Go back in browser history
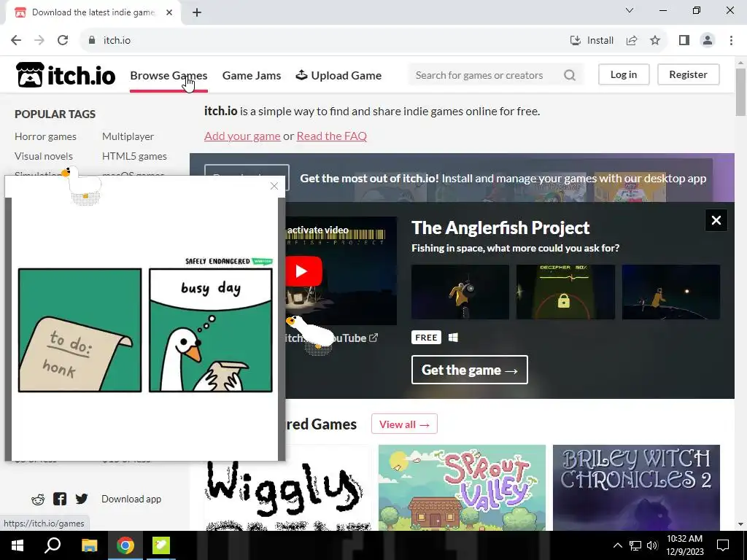The width and height of the screenshot is (747, 560). tap(16, 40)
